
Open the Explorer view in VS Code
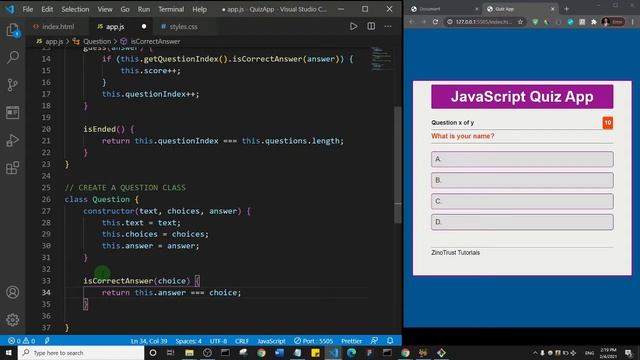coord(13,30)
